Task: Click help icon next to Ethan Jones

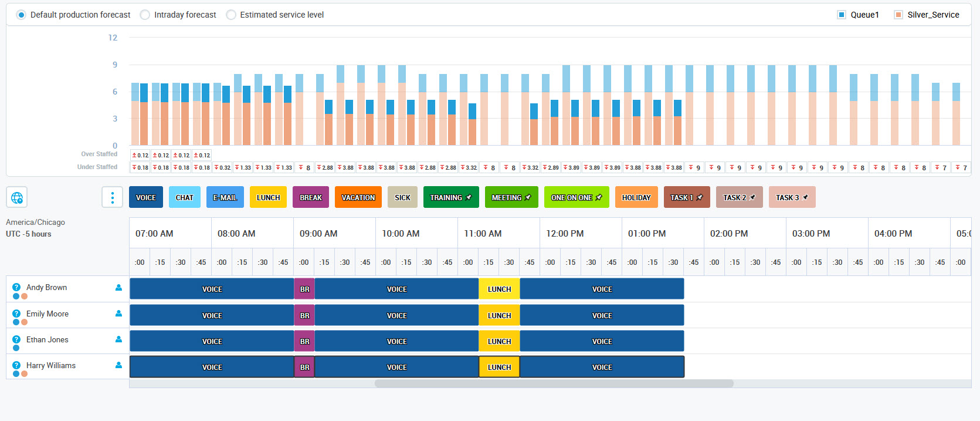Action: click(x=16, y=340)
